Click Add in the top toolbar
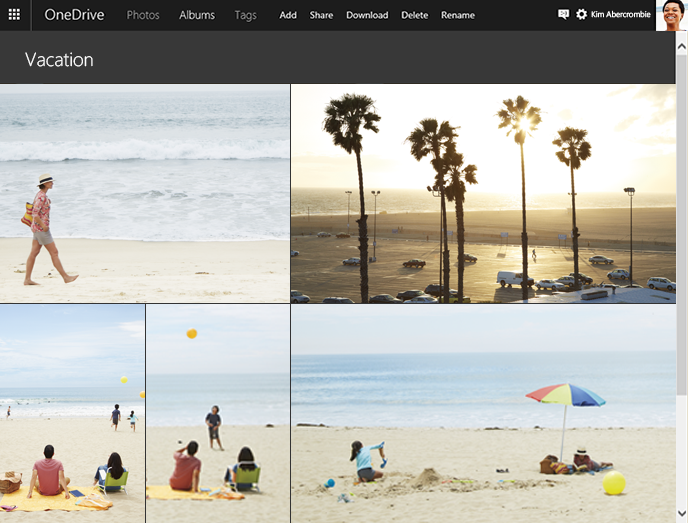 (288, 15)
